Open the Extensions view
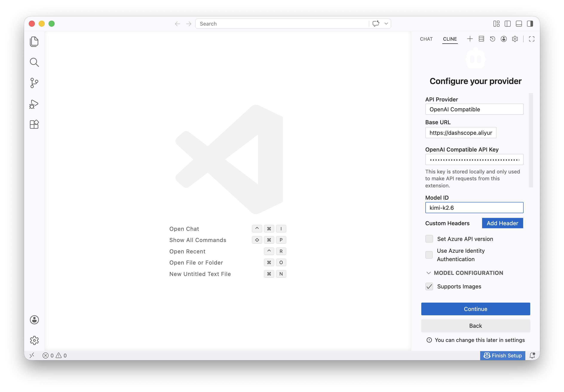The height and width of the screenshot is (392, 564). tap(34, 124)
